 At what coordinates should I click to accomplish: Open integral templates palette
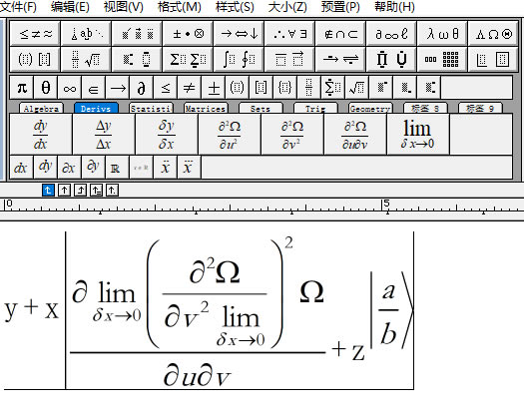pos(239,60)
